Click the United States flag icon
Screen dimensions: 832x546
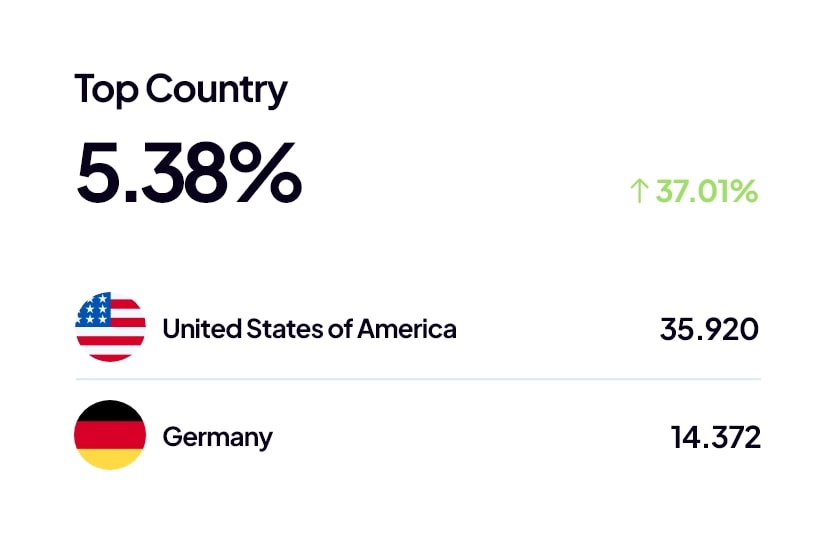pyautogui.click(x=110, y=328)
